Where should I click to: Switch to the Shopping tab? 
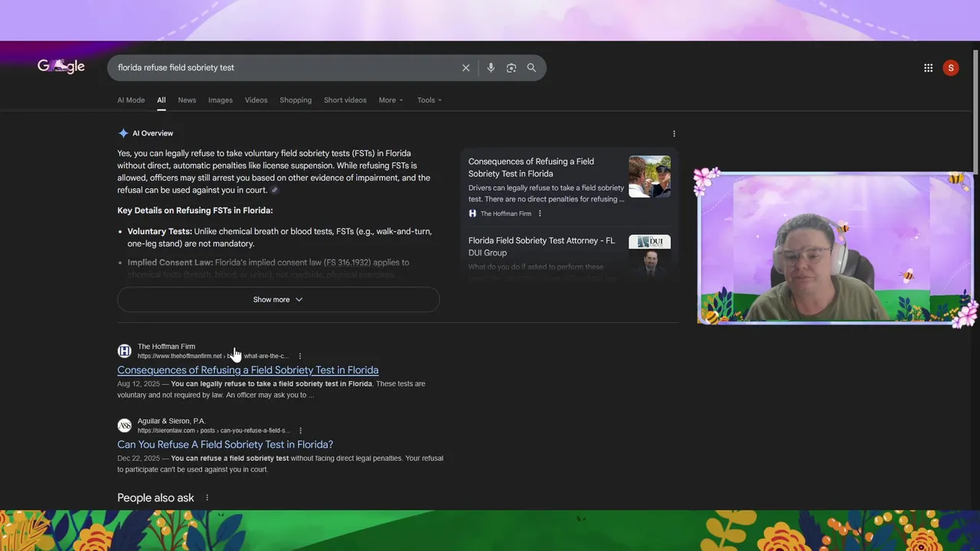[x=296, y=100]
